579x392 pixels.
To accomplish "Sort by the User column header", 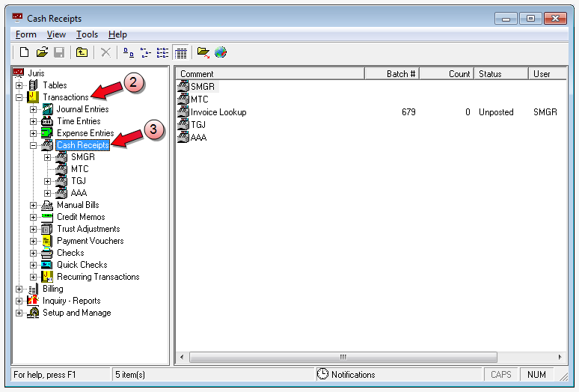I will [548, 74].
